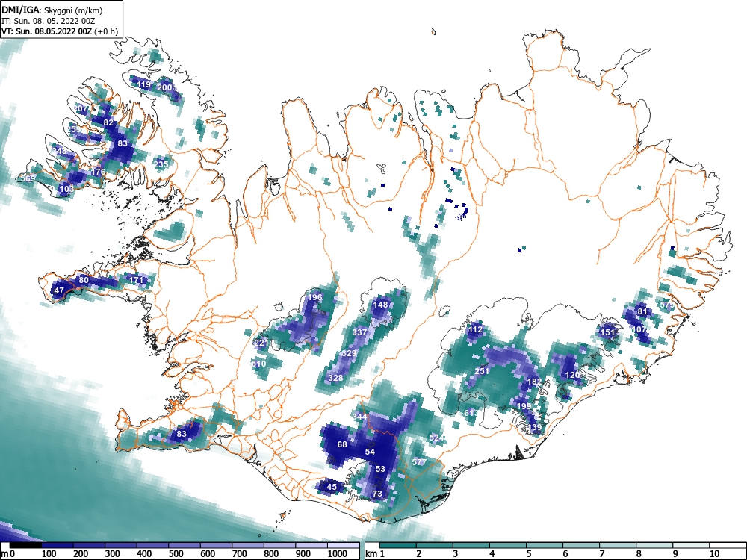Click the '700' label on the metre legend

(x=240, y=554)
